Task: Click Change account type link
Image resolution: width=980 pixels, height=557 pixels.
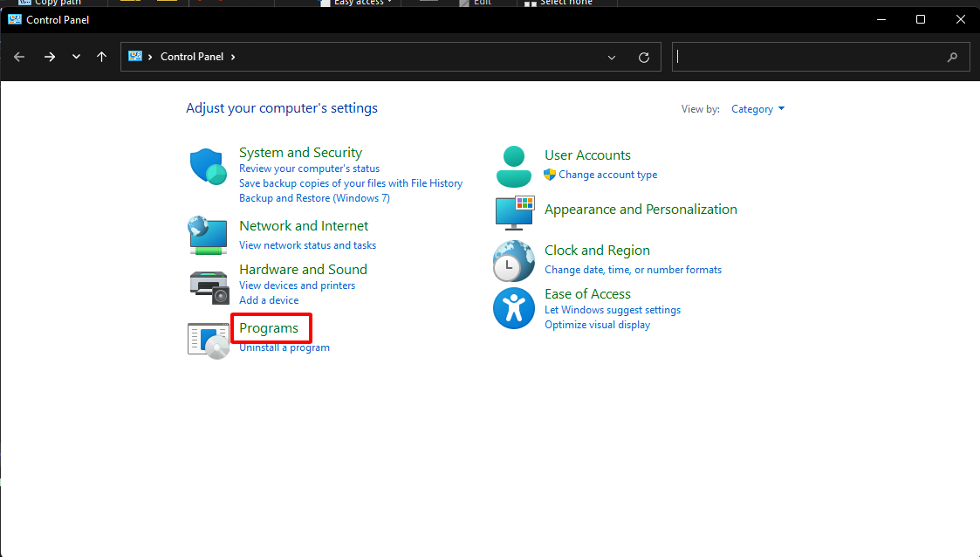Action: pos(607,175)
